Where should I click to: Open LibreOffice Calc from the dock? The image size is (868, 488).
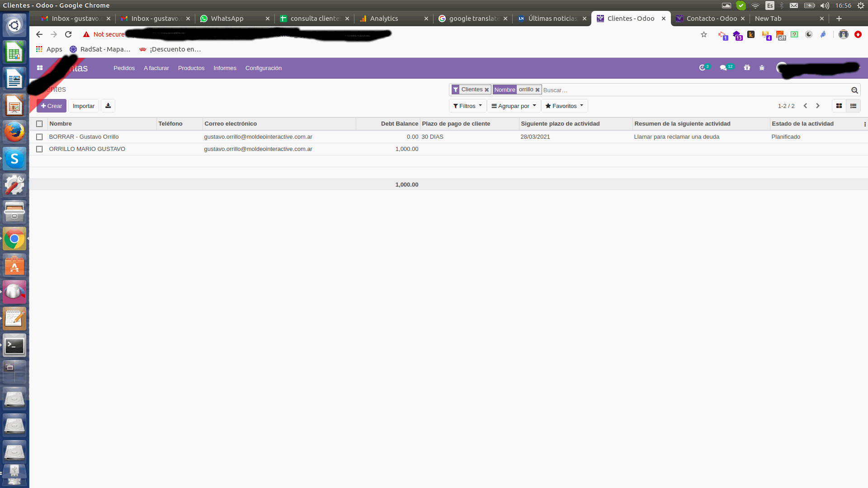click(x=14, y=52)
